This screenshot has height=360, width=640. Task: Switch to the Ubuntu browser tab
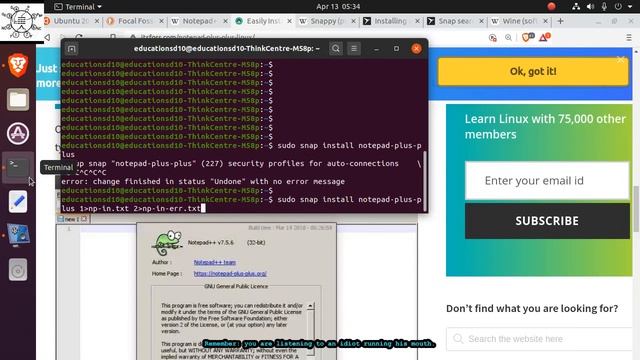click(71, 21)
